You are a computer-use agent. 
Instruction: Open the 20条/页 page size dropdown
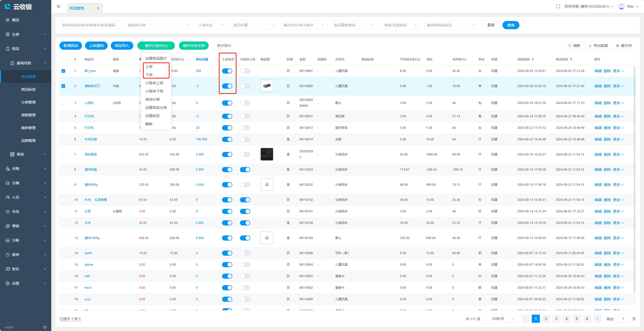(500, 319)
